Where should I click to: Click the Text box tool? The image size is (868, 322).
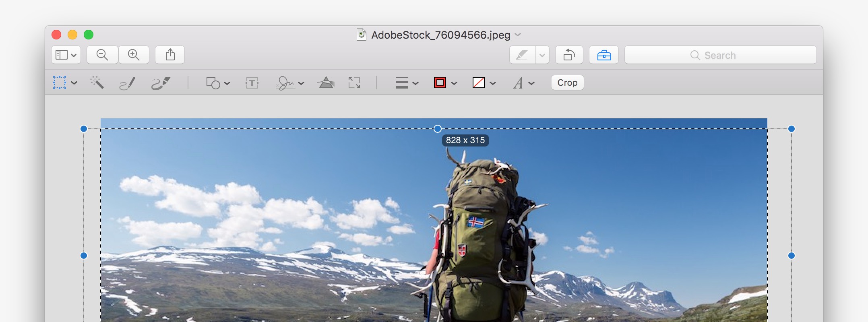[252, 83]
